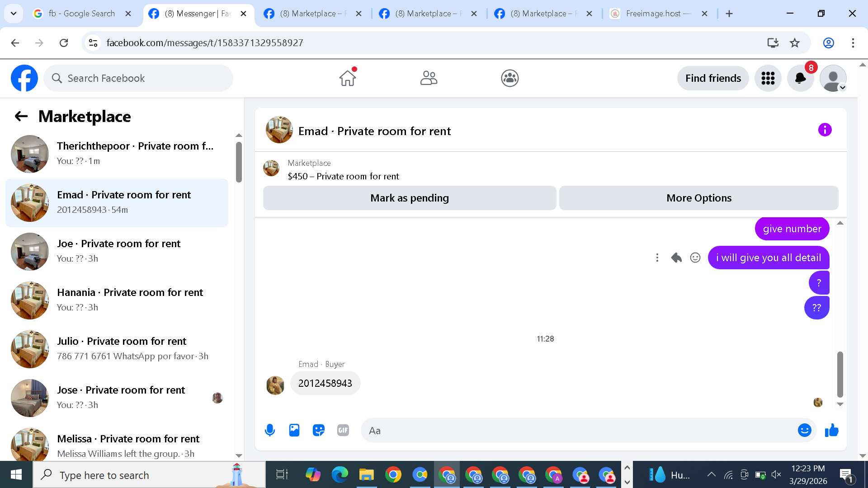This screenshot has width=868, height=488.
Task: Open Hanania's private room conversation
Action: pos(117,300)
